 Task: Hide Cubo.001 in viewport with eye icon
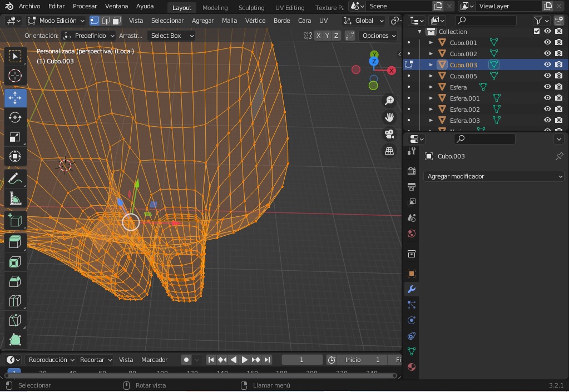(x=547, y=43)
